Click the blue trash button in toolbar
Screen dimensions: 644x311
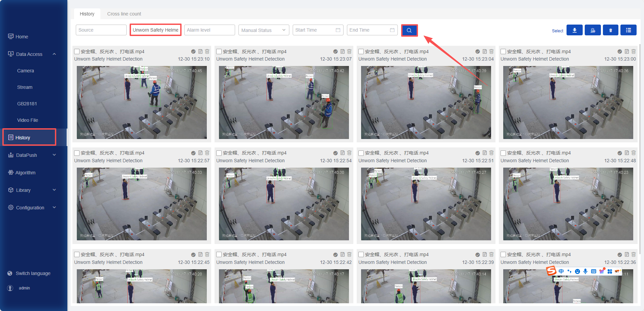(610, 30)
